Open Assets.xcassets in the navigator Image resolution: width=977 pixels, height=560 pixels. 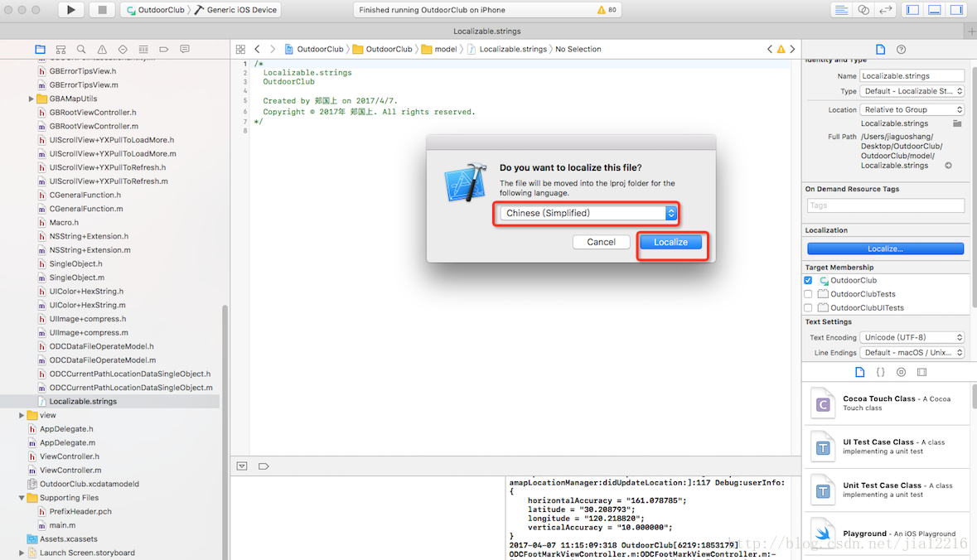tap(69, 538)
